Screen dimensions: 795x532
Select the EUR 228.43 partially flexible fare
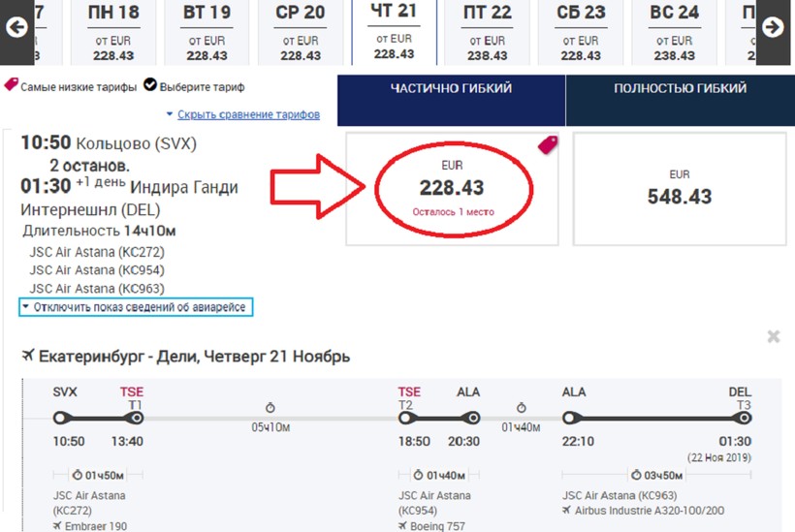451,188
